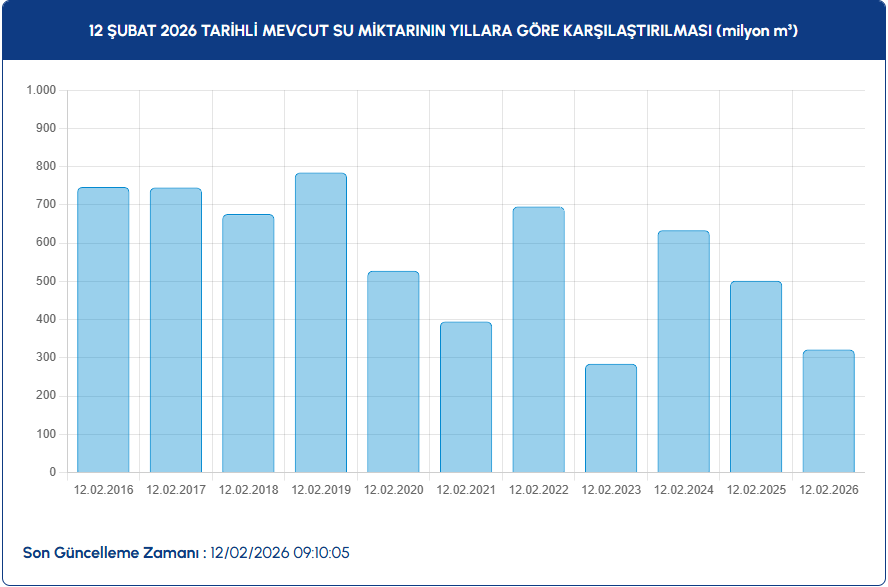Click the 12.02.2019 x-axis date label
Image resolution: width=888 pixels, height=587 pixels.
pos(321,490)
